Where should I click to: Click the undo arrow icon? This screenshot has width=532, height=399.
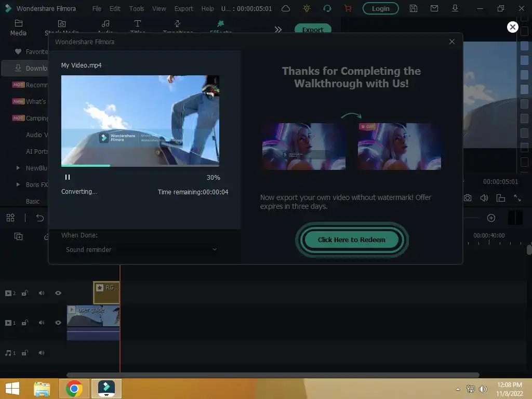point(40,218)
